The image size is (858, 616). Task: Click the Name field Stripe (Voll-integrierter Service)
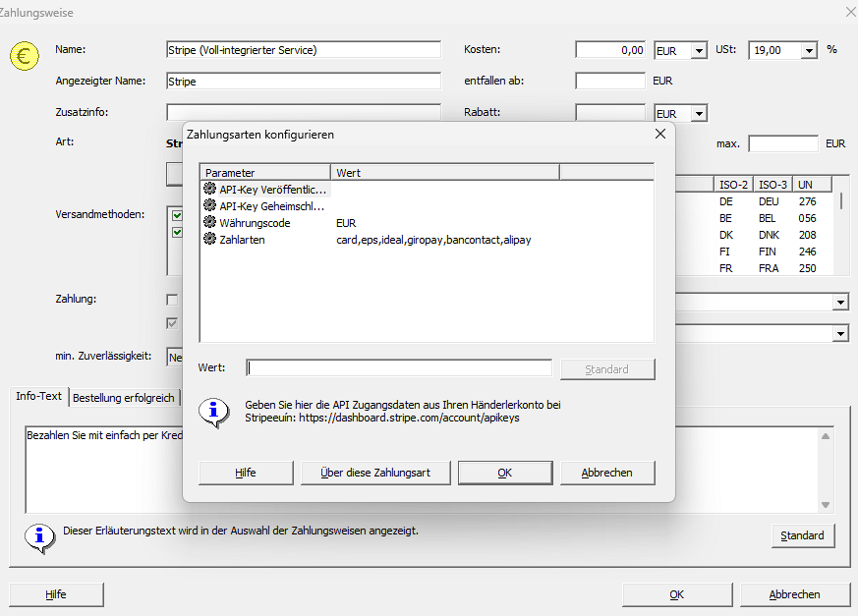[304, 50]
